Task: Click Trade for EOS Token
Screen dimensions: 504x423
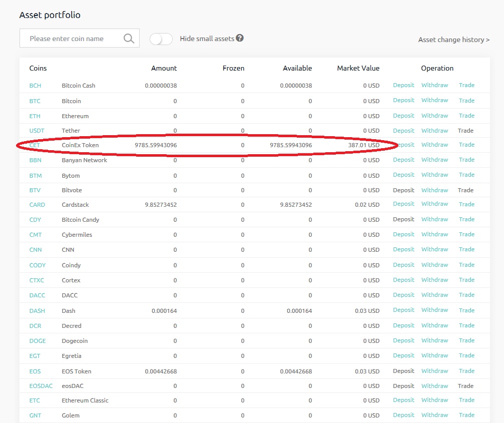Action: pyautogui.click(x=466, y=371)
